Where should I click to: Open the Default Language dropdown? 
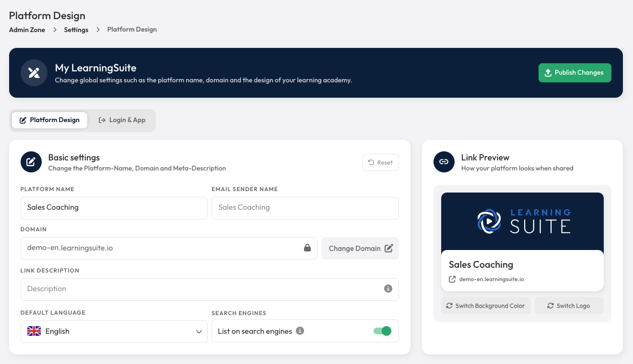coord(114,331)
